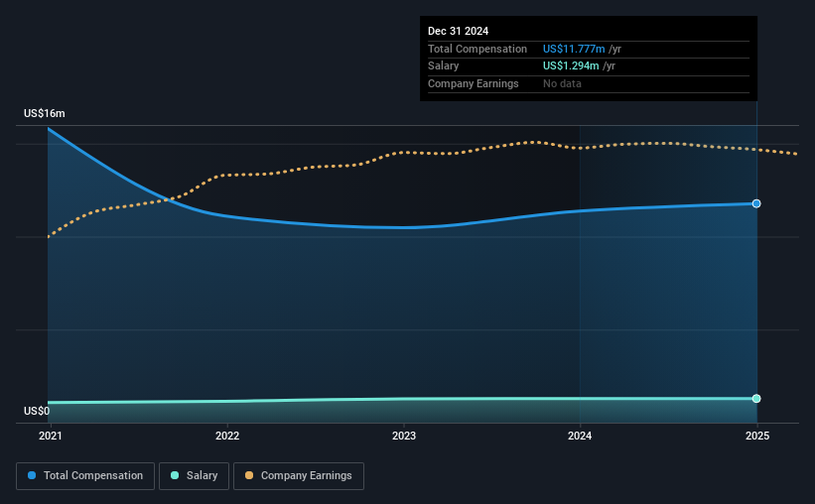Click the 2021 x-axis label
The image size is (815, 504).
pyautogui.click(x=51, y=436)
